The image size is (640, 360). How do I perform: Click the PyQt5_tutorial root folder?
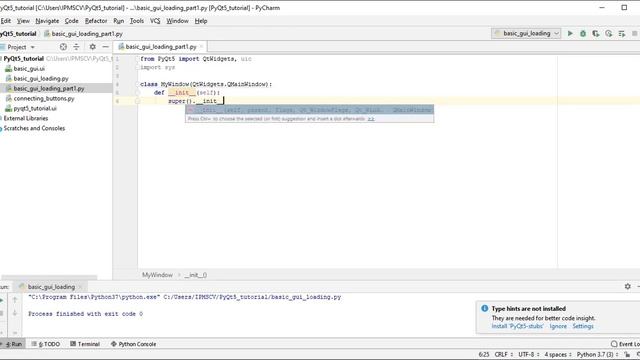pos(23,59)
